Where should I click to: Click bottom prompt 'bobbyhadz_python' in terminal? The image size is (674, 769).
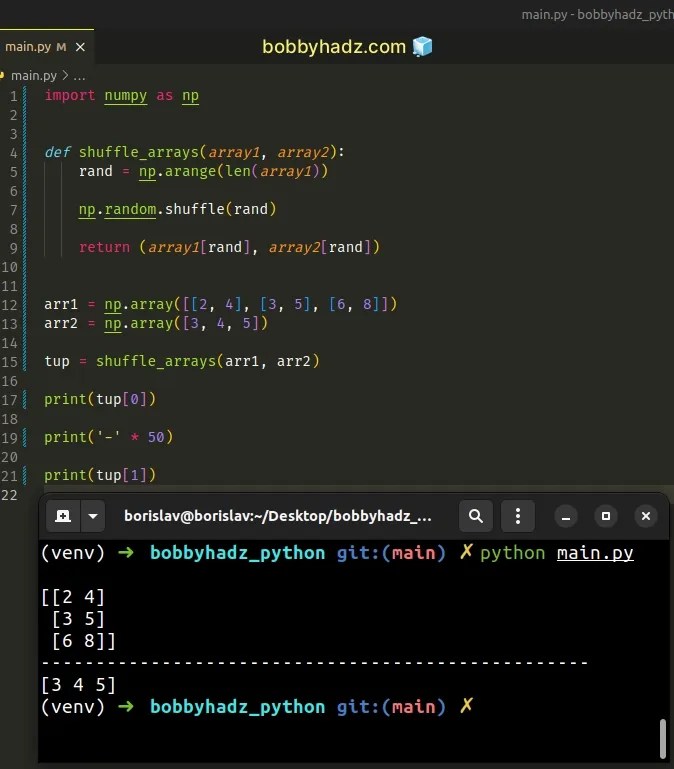[237, 707]
